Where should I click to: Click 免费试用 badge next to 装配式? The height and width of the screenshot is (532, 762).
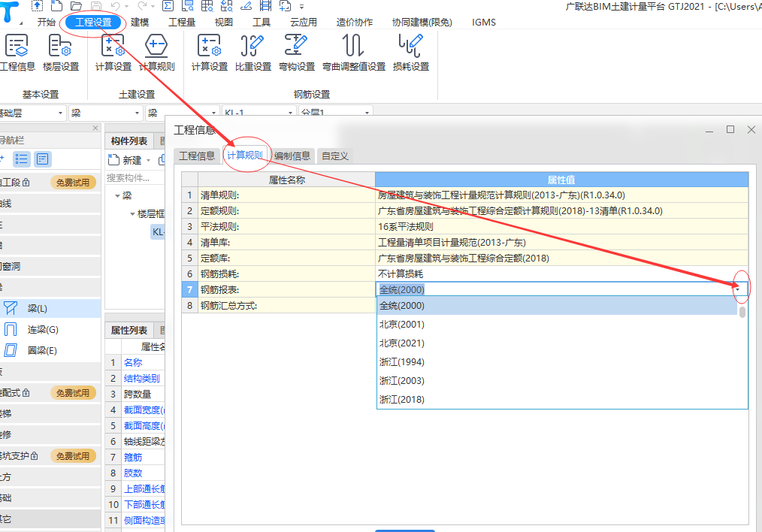(73, 392)
